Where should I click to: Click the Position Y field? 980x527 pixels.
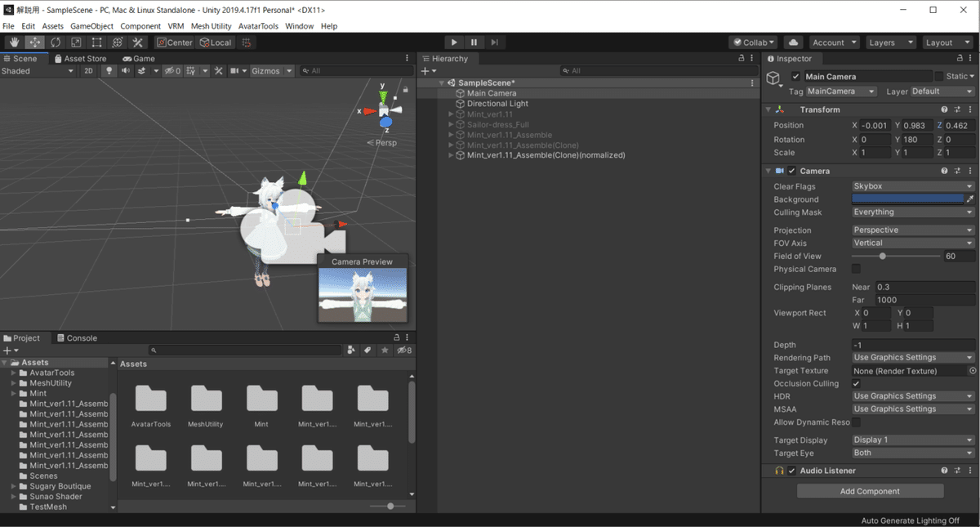[x=917, y=126]
